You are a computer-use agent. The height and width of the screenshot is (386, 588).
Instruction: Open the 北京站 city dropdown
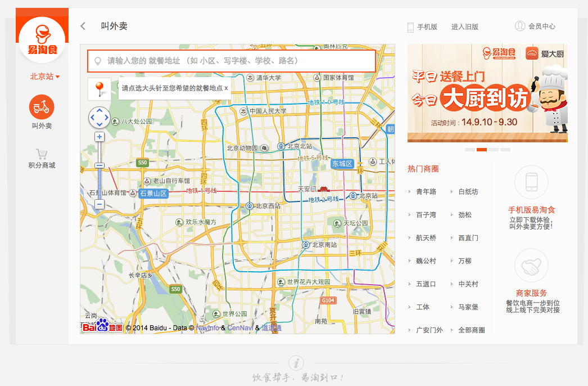tap(44, 77)
